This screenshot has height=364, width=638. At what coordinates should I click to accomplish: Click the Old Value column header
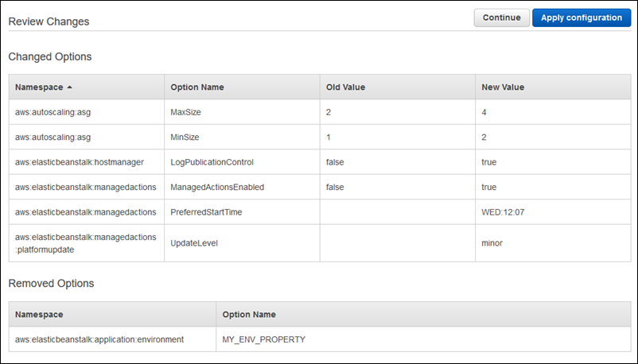tap(345, 87)
